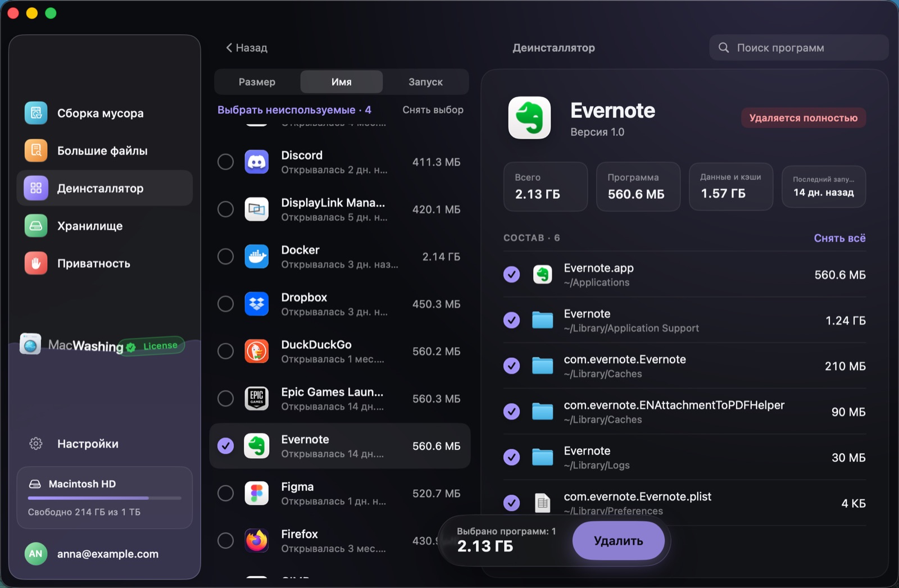Screen dimensions: 899x588
Task: Switch to the Размер sort tab
Action: 257,81
